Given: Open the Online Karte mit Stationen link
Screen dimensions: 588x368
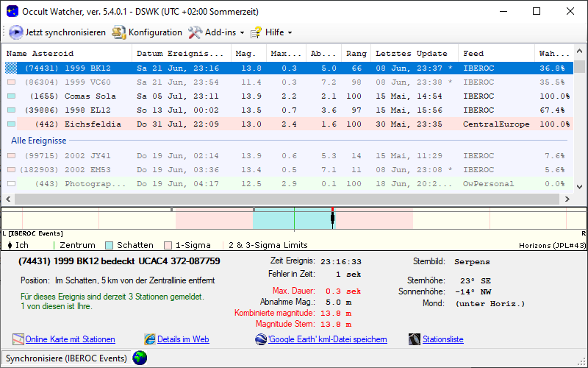Looking at the screenshot, I should [x=70, y=339].
